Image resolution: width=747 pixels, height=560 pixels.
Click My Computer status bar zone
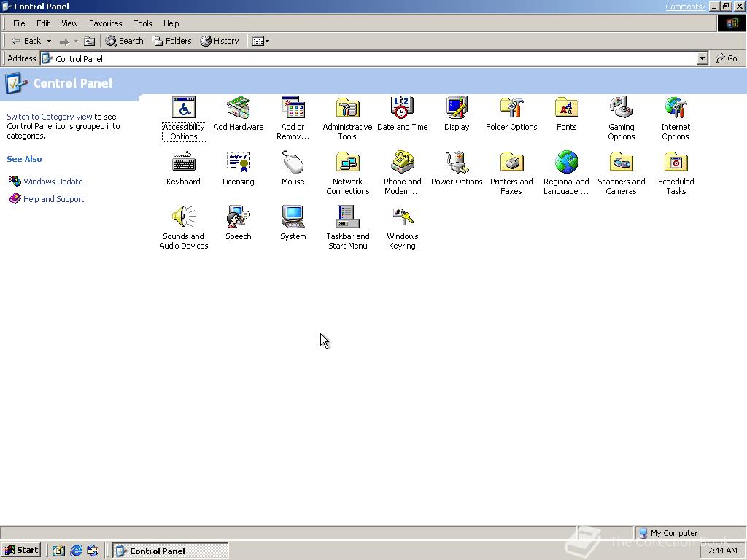click(689, 533)
